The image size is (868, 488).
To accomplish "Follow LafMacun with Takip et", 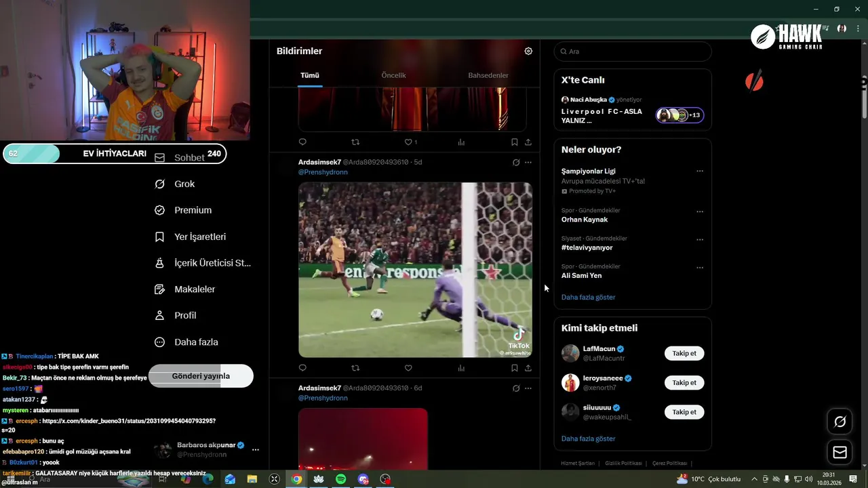I will (684, 353).
